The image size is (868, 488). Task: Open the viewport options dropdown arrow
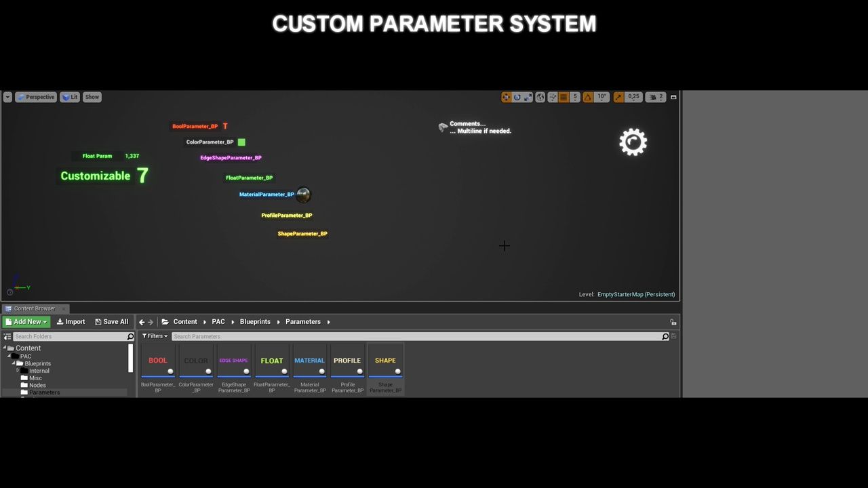tap(7, 97)
